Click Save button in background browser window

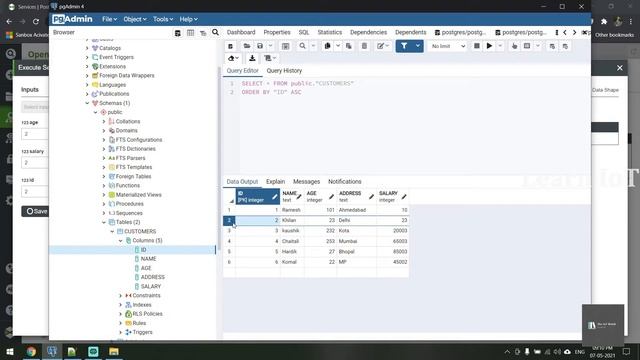(35, 211)
